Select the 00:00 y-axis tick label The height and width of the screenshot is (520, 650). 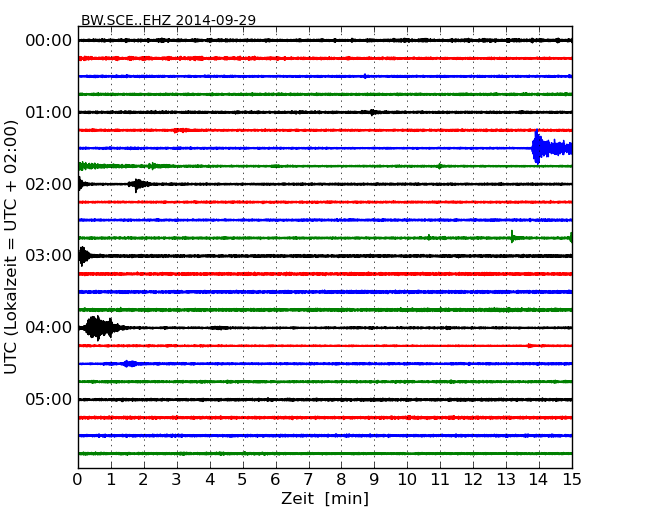[x=48, y=40]
